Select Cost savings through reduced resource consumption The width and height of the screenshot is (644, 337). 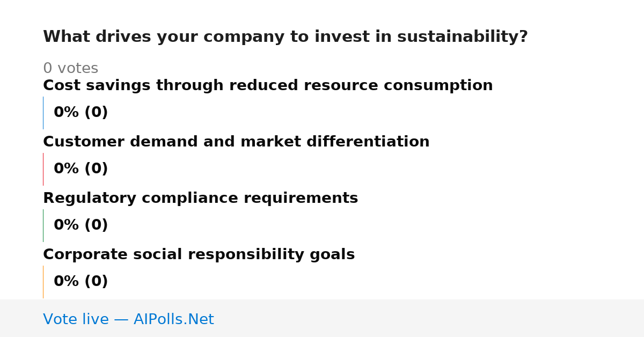268,86
